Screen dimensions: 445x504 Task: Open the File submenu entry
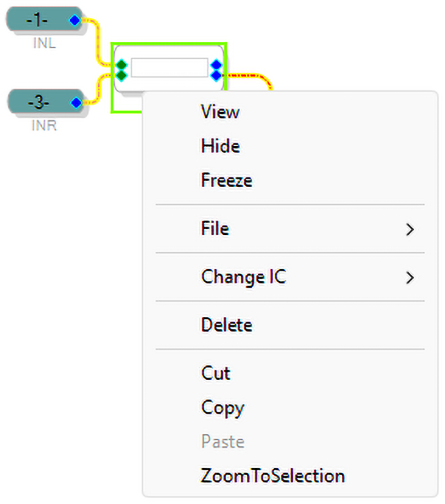215,228
